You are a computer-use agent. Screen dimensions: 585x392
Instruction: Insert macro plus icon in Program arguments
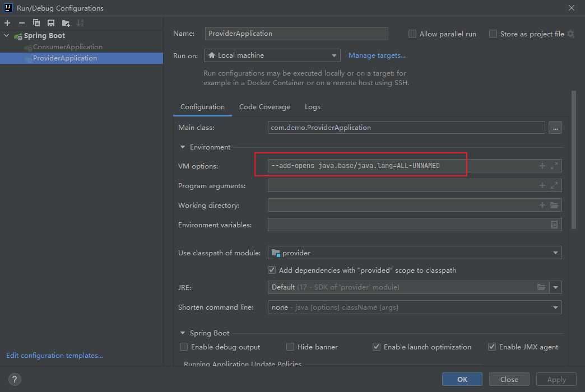coord(542,185)
